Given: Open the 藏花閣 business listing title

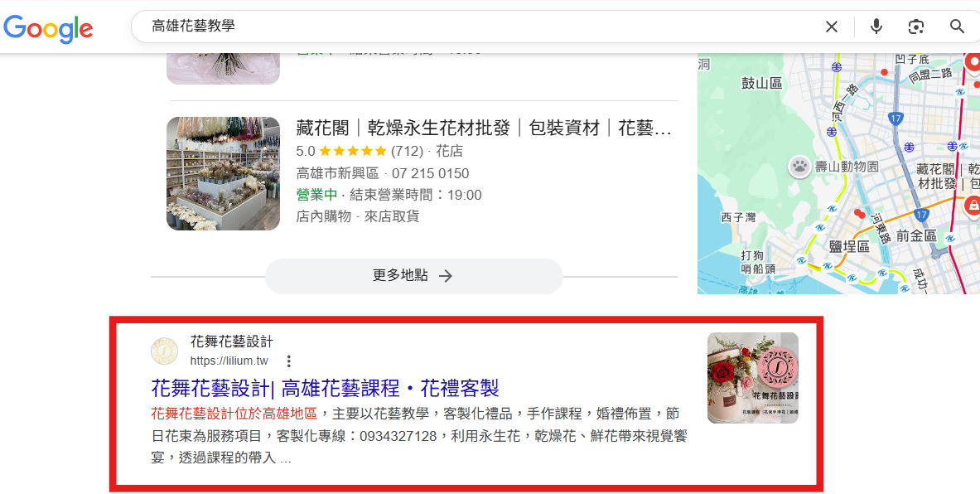Looking at the screenshot, I should 484,128.
